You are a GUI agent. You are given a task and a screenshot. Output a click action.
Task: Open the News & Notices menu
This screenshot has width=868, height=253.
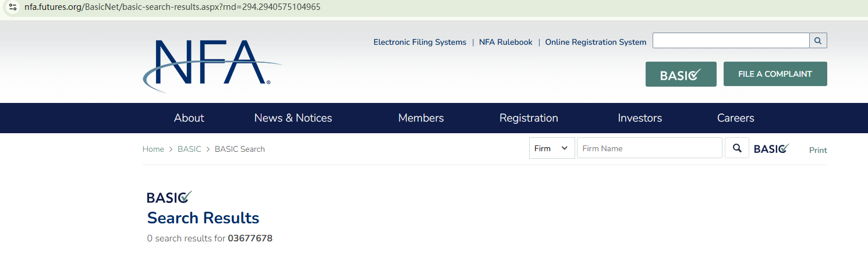point(293,118)
